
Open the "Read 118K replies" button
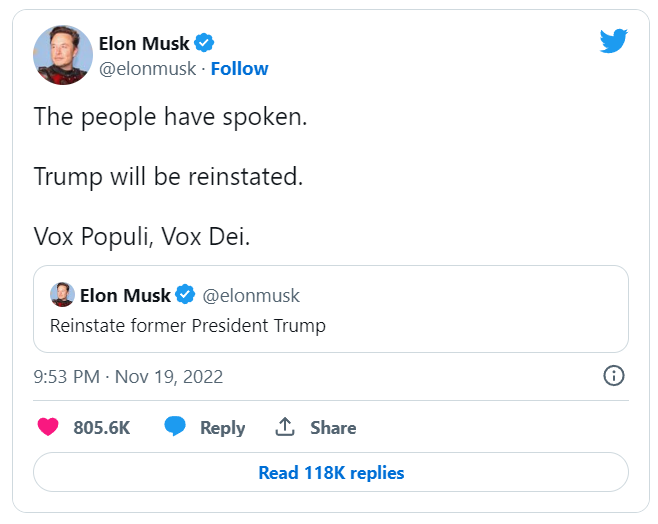(x=331, y=472)
